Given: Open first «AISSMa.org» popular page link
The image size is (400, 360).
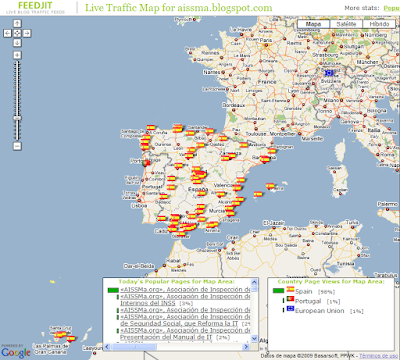Looking at the screenshot, I should [x=185, y=289].
